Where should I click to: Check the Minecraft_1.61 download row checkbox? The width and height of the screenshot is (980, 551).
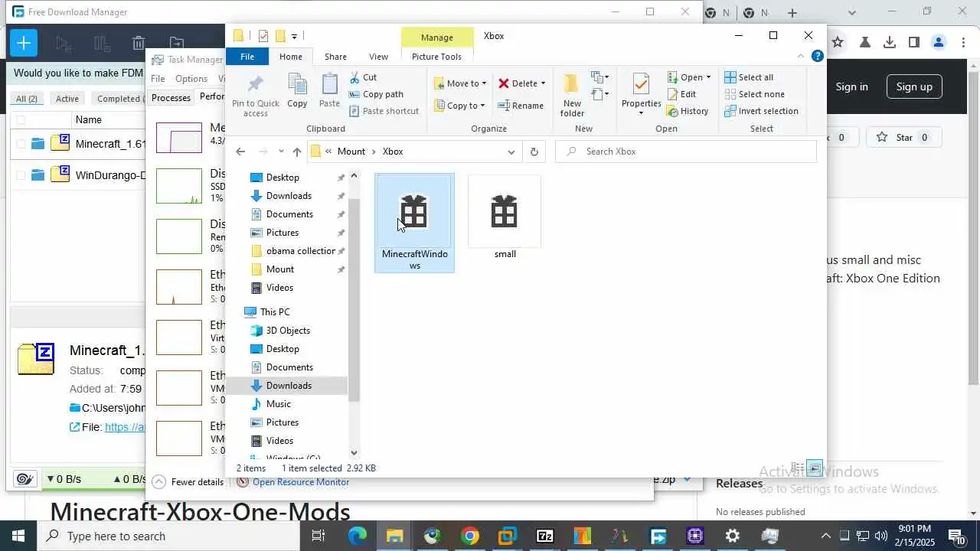[x=21, y=143]
